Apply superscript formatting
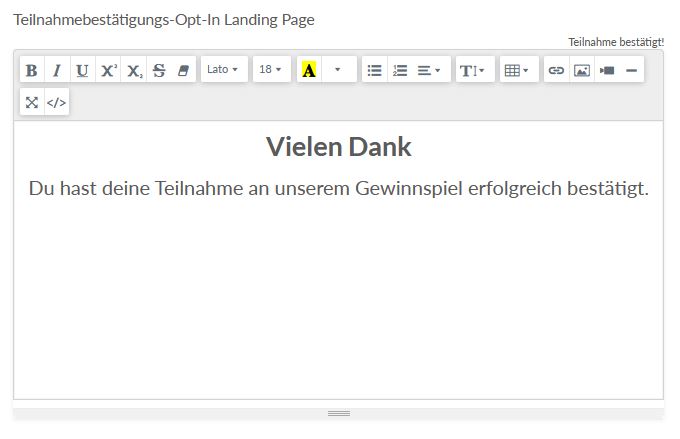 [x=108, y=70]
